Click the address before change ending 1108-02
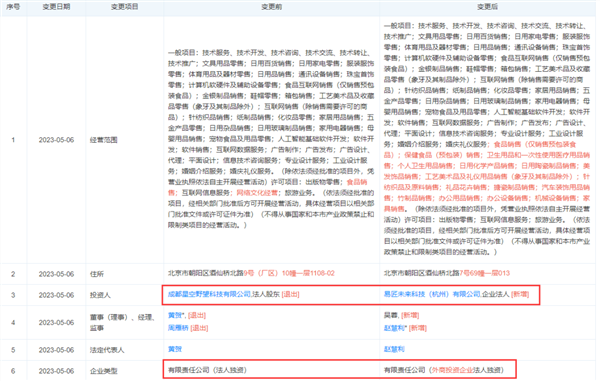The height and width of the screenshot is (381, 600). (251, 273)
